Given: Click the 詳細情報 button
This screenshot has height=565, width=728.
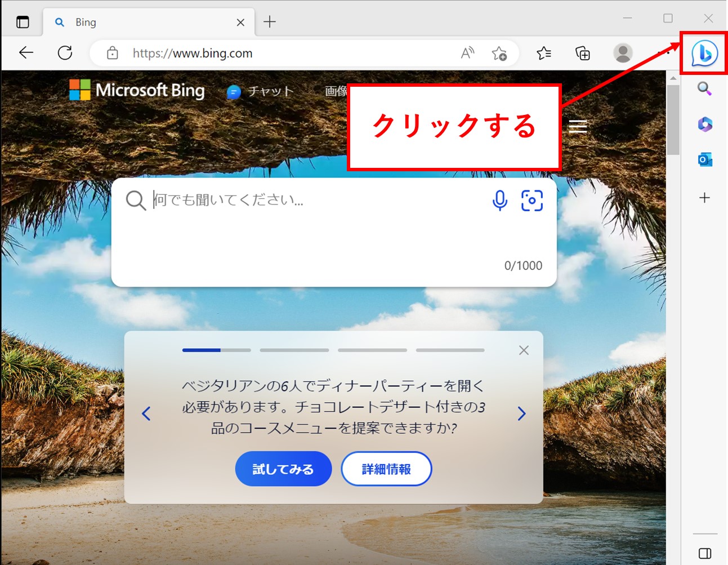Looking at the screenshot, I should click(386, 469).
